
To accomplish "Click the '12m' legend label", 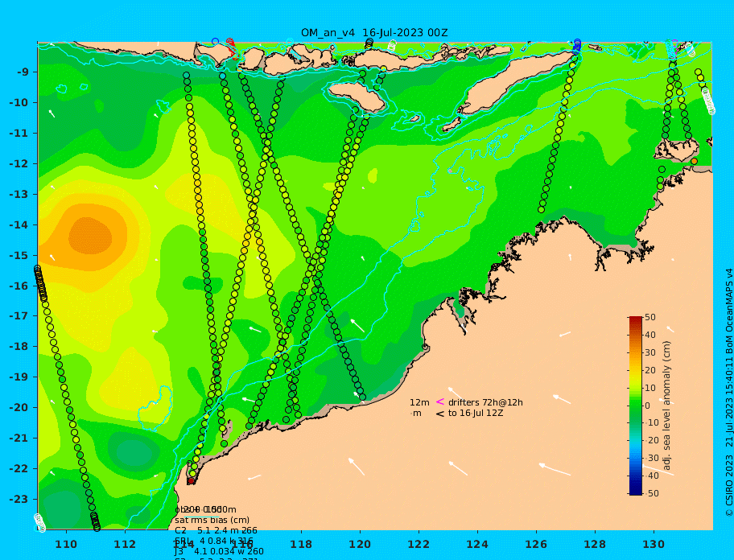I will click(419, 402).
